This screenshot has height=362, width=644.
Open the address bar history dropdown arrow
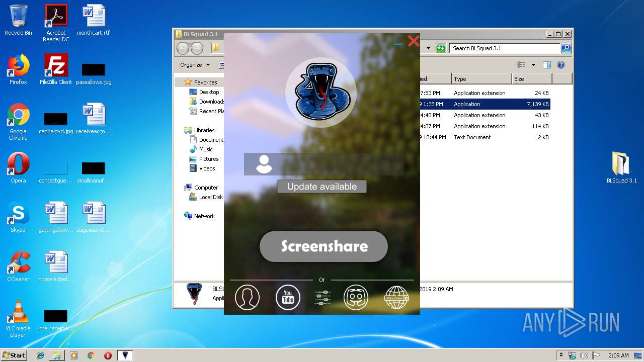pos(428,48)
